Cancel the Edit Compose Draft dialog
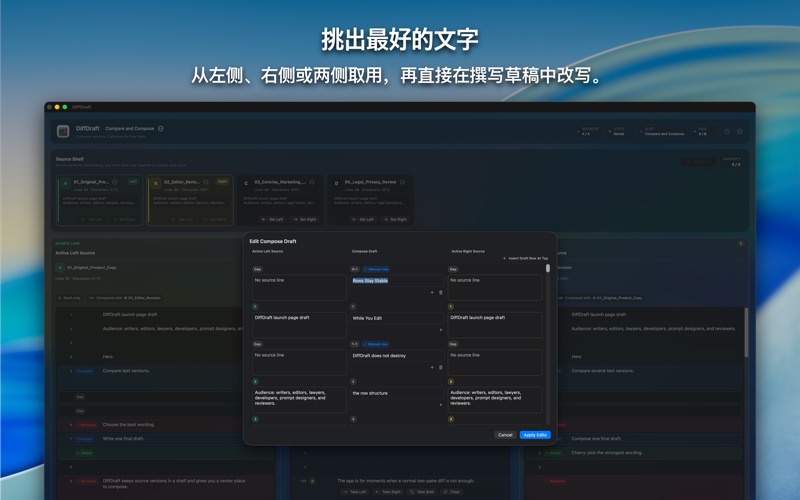Screen dimensions: 800x500 coord(505,435)
